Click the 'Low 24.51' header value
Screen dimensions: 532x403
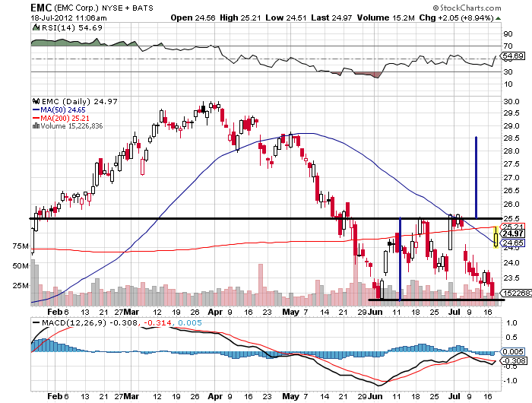click(x=286, y=17)
